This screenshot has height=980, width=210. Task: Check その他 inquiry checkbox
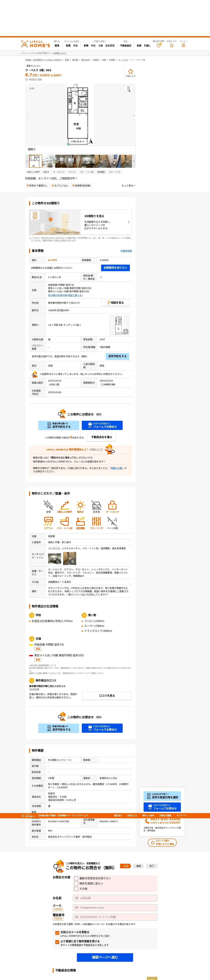[76, 889]
